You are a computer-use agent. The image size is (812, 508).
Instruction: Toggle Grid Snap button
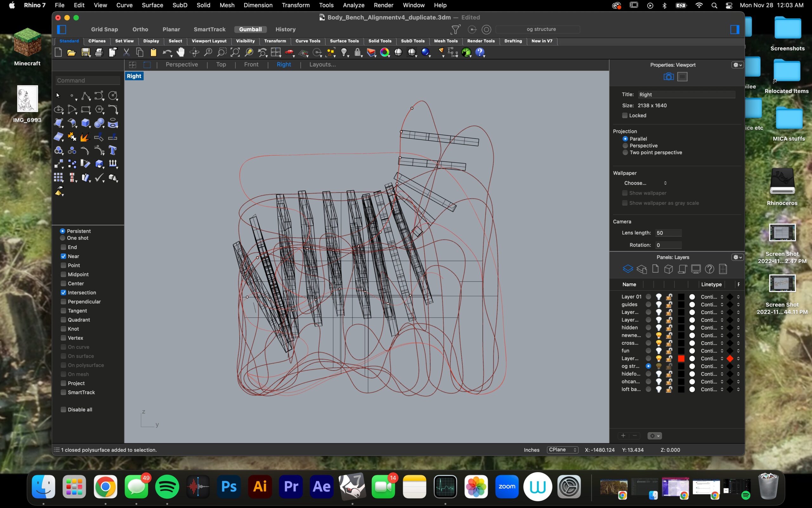coord(104,30)
